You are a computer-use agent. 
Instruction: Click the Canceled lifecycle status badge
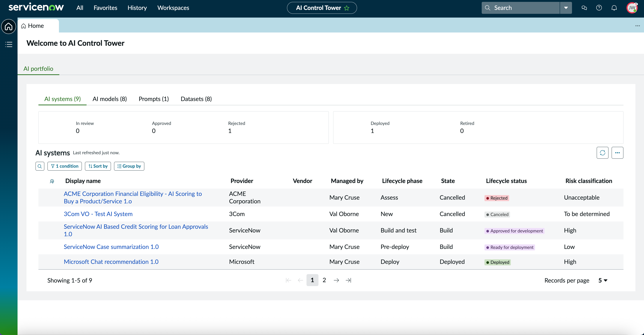(x=497, y=214)
